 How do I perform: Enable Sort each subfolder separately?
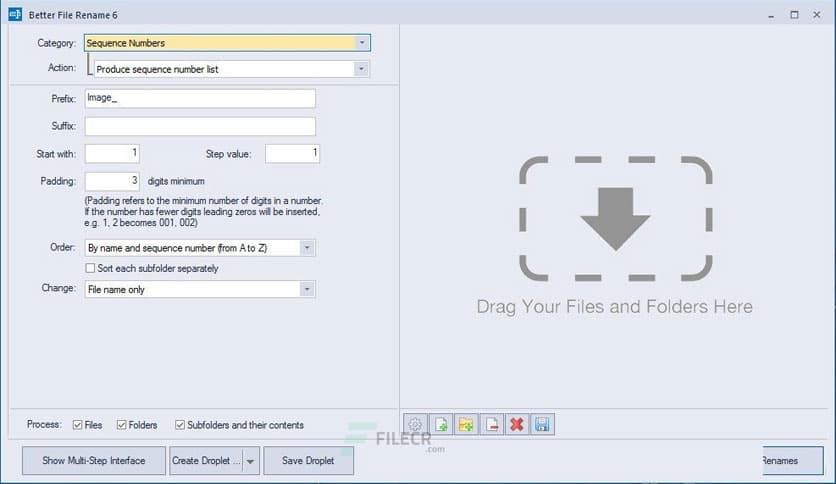(91, 268)
